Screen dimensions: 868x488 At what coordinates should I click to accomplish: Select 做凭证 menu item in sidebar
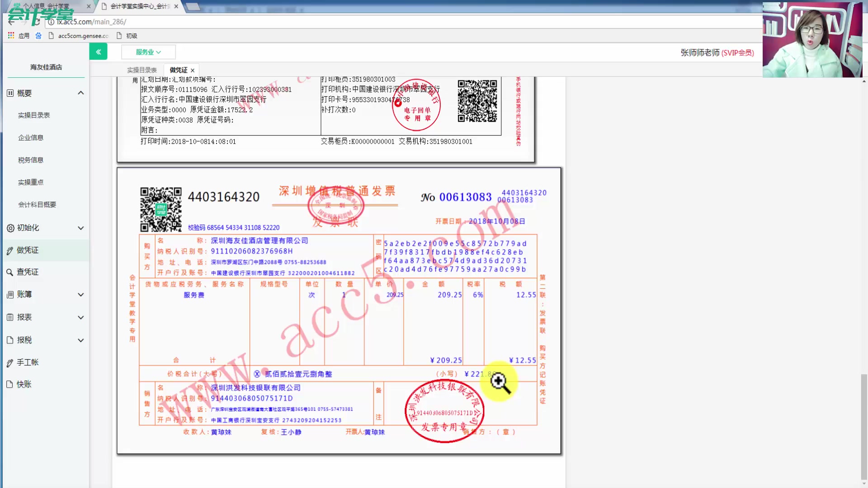[28, 250]
